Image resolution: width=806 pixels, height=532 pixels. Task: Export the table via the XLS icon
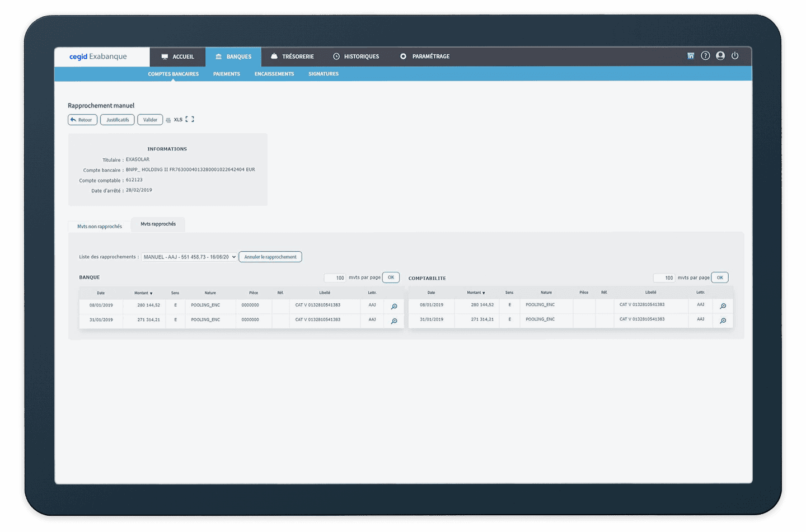(x=178, y=120)
